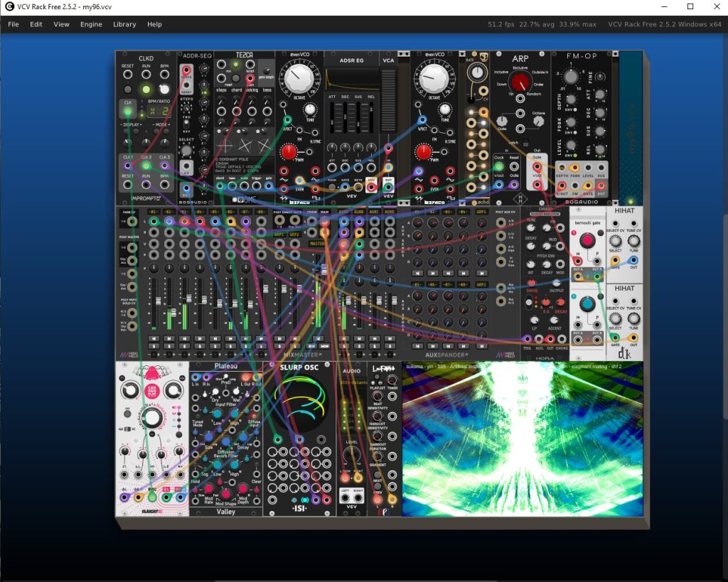Viewport: 728px width, 582px height.
Task: Click the ATT slider on ADSR EG
Action: coord(333,117)
